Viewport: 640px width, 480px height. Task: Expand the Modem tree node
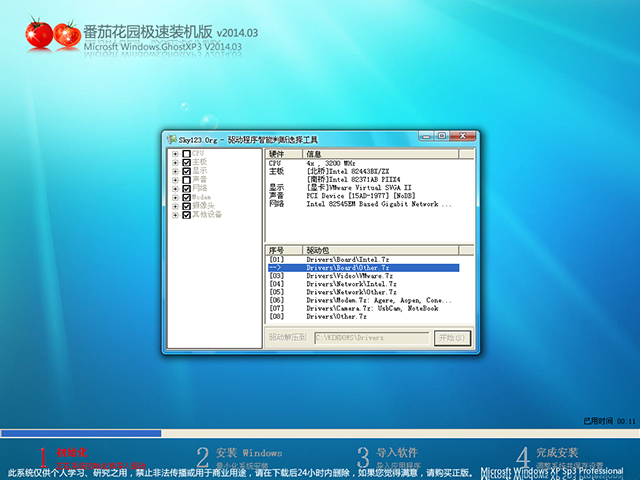[x=175, y=197]
